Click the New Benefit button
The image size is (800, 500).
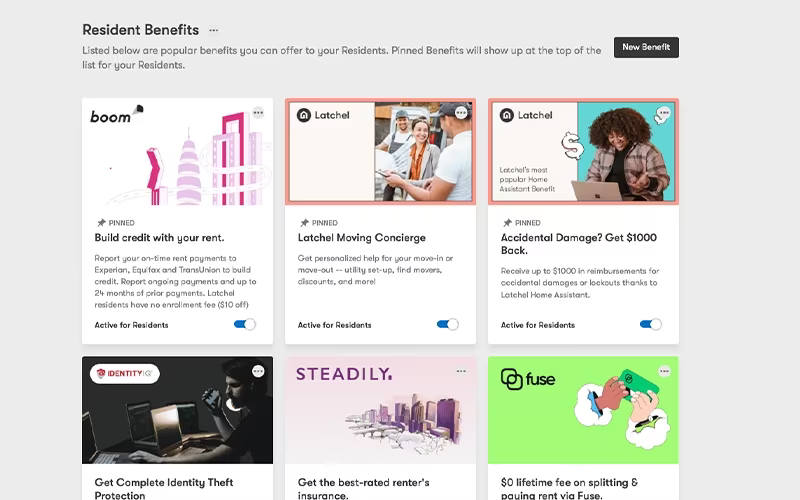[x=646, y=47]
